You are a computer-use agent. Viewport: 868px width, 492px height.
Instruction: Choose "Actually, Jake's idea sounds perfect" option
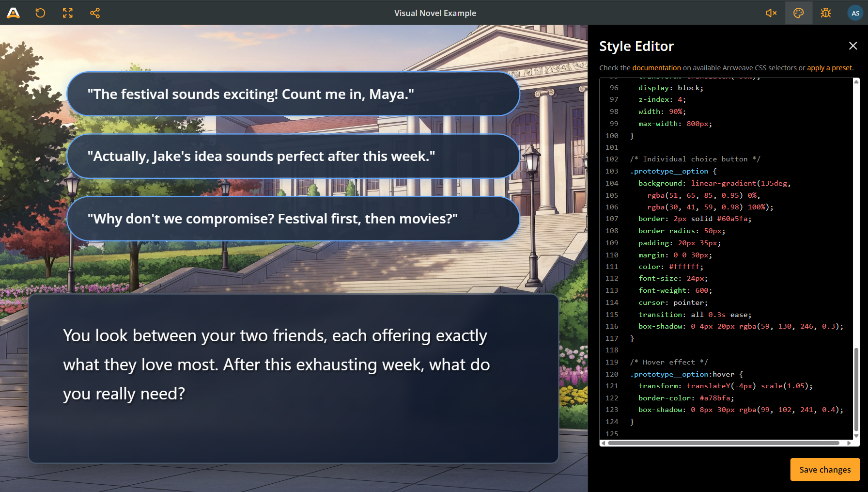(x=293, y=156)
